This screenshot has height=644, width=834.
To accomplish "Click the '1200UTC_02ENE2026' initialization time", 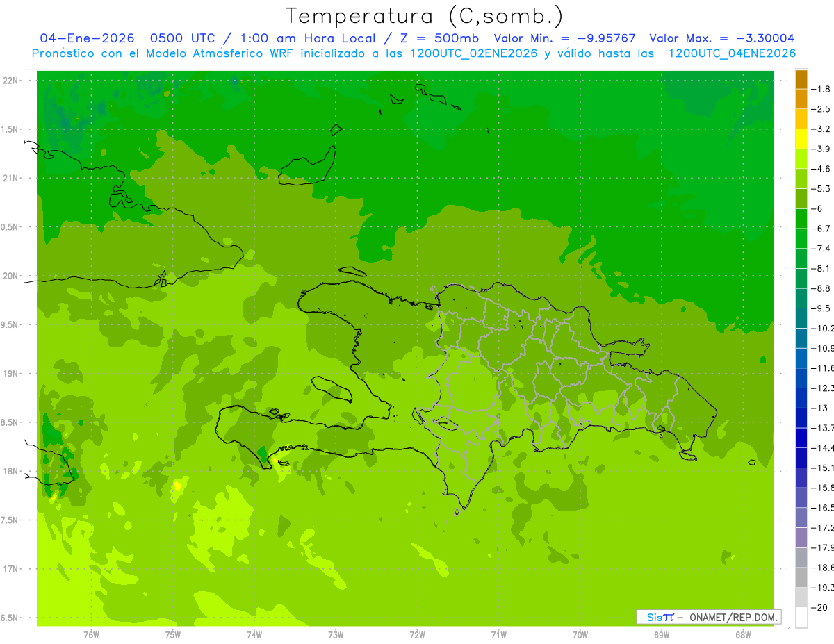I will [475, 53].
